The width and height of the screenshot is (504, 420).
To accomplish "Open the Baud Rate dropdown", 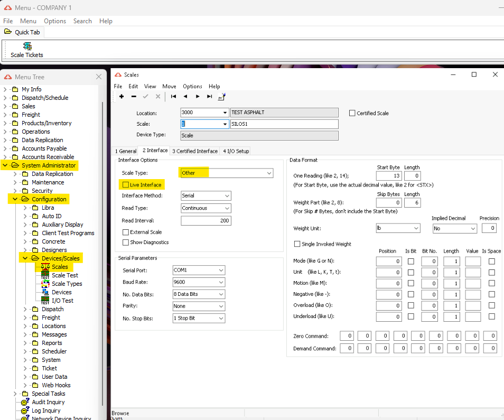I will click(x=221, y=282).
